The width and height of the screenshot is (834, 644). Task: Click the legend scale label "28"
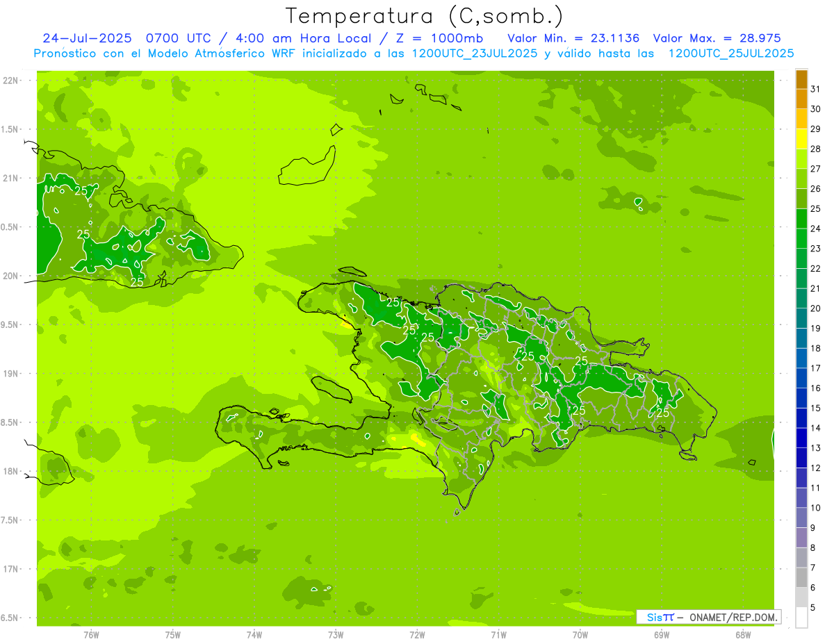816,149
